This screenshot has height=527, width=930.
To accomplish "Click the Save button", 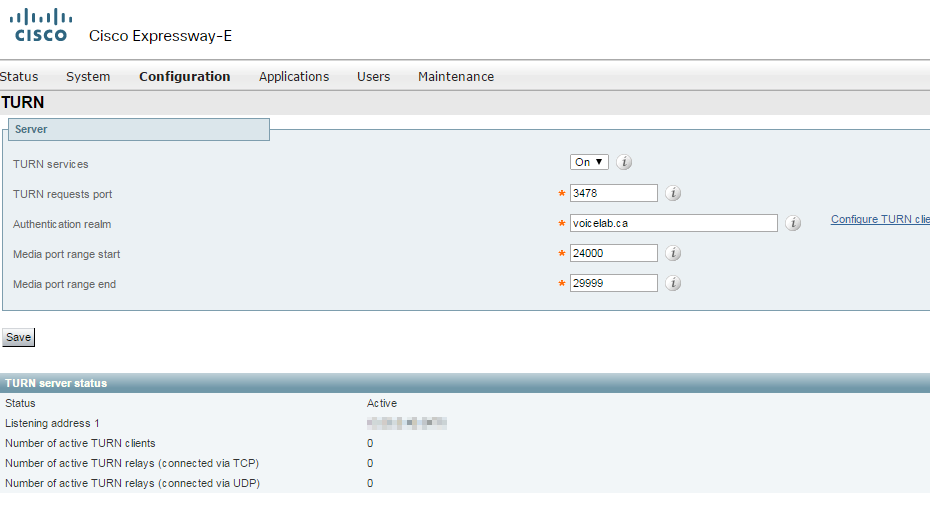I will click(x=18, y=337).
